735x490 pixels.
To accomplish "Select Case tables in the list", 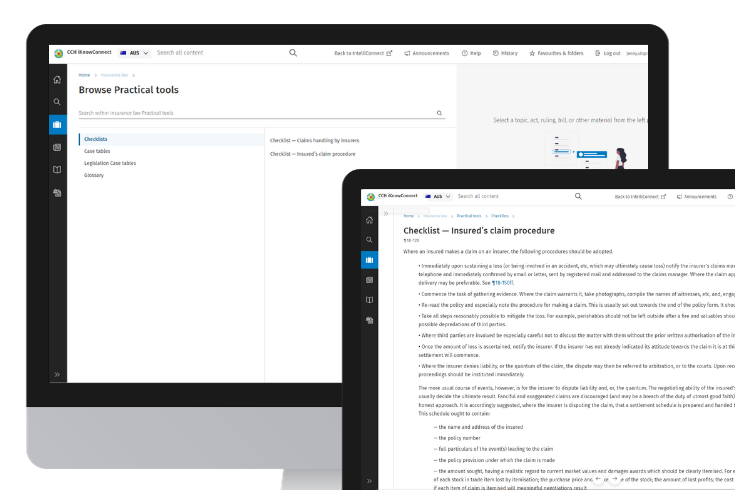I will click(x=98, y=151).
